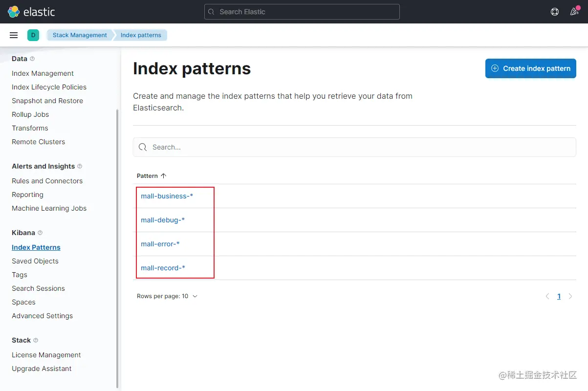
Task: Open Snapshot and Restore
Action: coord(47,101)
